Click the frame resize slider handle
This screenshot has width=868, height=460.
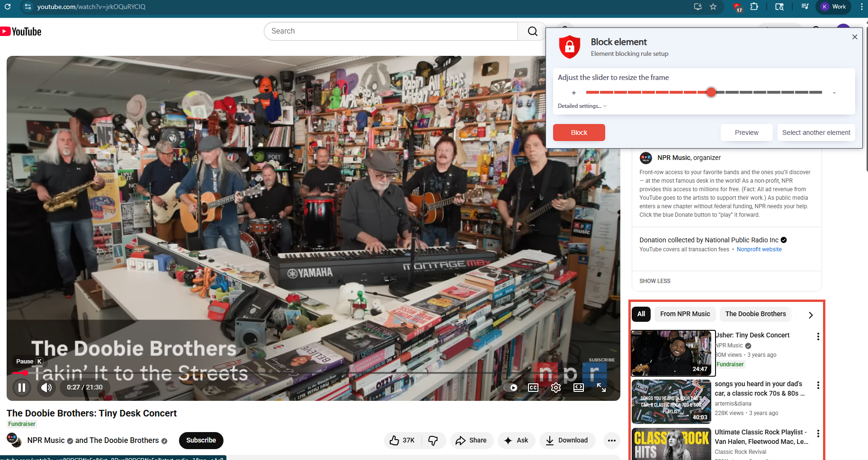[x=711, y=92]
